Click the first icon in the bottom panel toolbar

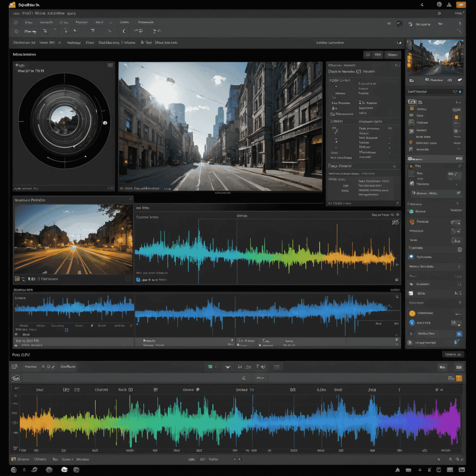click(15, 367)
